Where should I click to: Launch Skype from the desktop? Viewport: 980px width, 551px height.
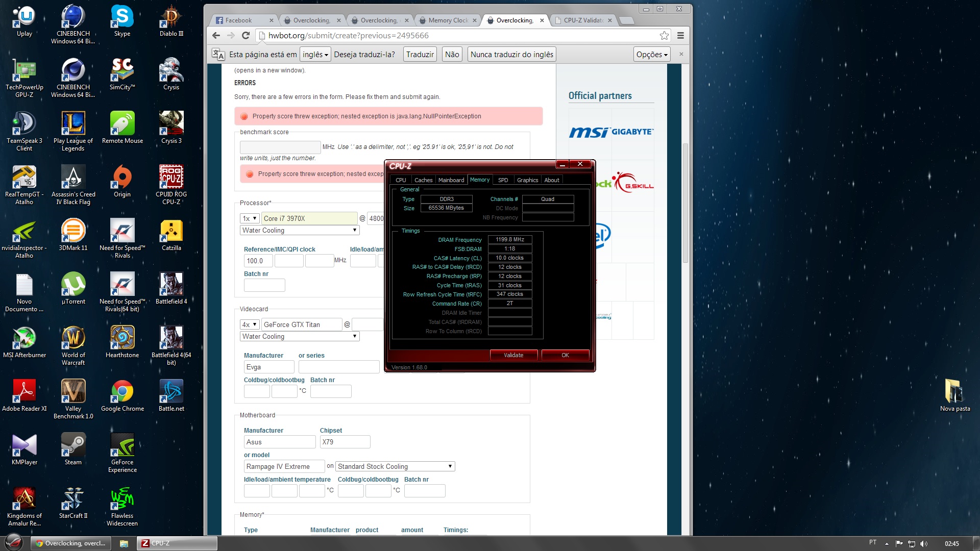pos(122,21)
